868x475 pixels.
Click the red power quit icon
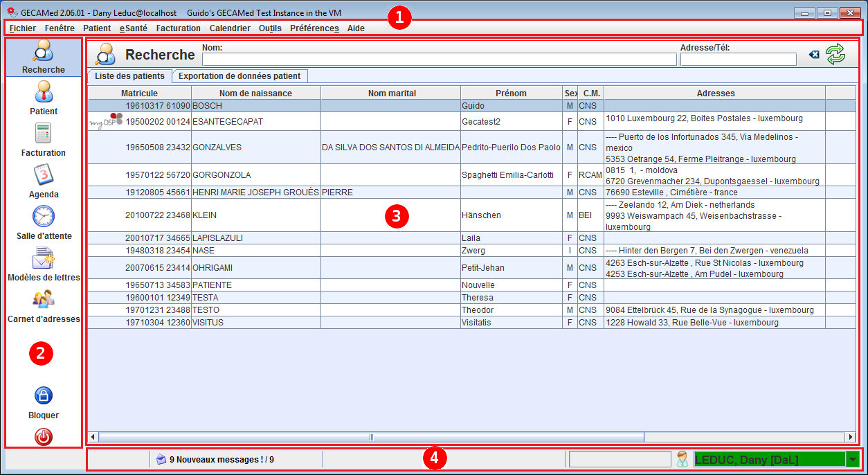click(x=43, y=437)
